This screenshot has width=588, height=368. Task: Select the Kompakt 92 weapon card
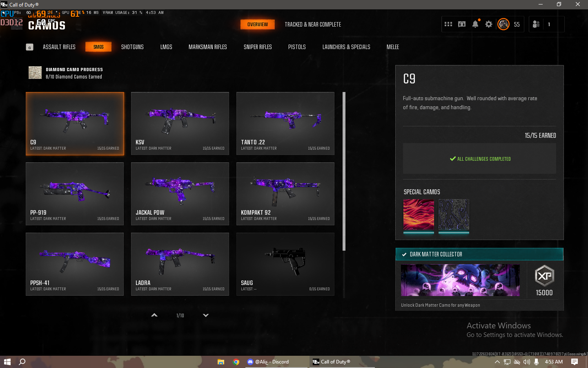coord(285,194)
